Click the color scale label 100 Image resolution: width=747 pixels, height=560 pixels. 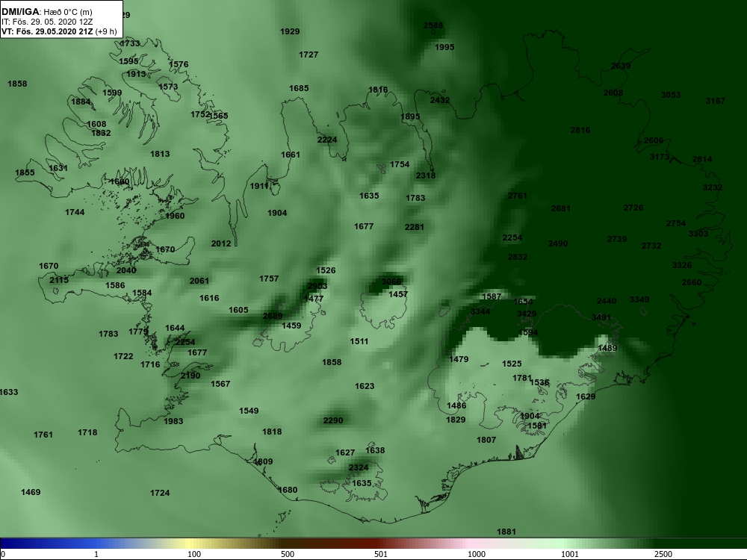(x=194, y=554)
